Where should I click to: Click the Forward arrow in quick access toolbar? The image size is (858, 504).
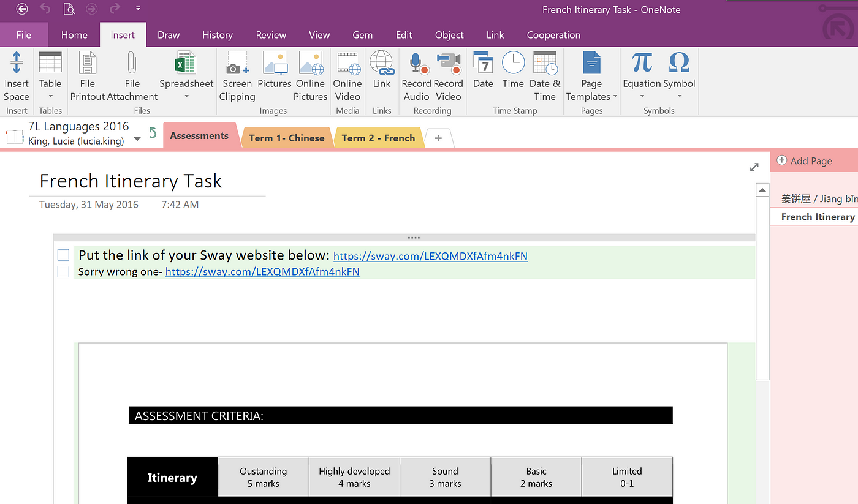tap(92, 9)
